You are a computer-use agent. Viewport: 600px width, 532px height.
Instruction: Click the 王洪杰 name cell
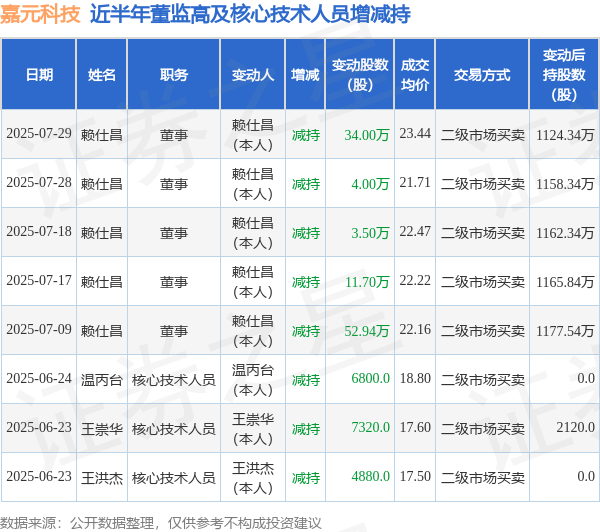coord(102,478)
